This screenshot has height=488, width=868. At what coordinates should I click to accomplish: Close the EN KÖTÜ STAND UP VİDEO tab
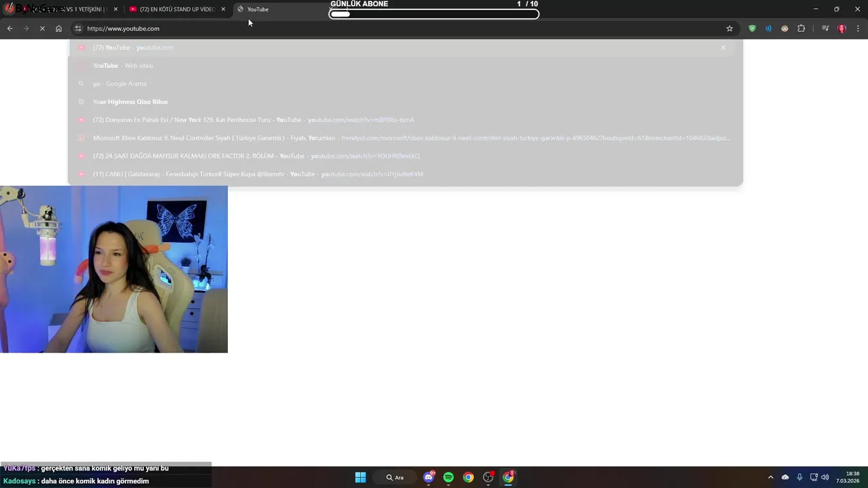click(x=223, y=9)
